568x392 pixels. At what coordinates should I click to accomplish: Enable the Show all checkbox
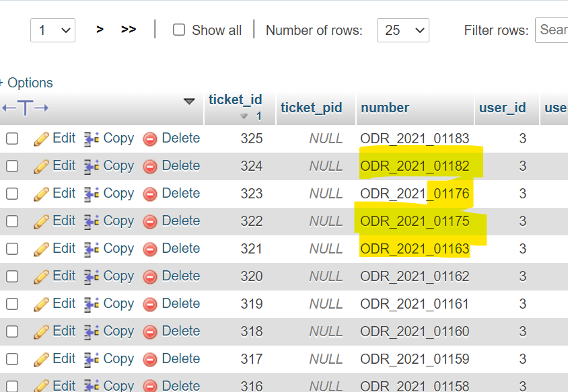click(x=179, y=30)
